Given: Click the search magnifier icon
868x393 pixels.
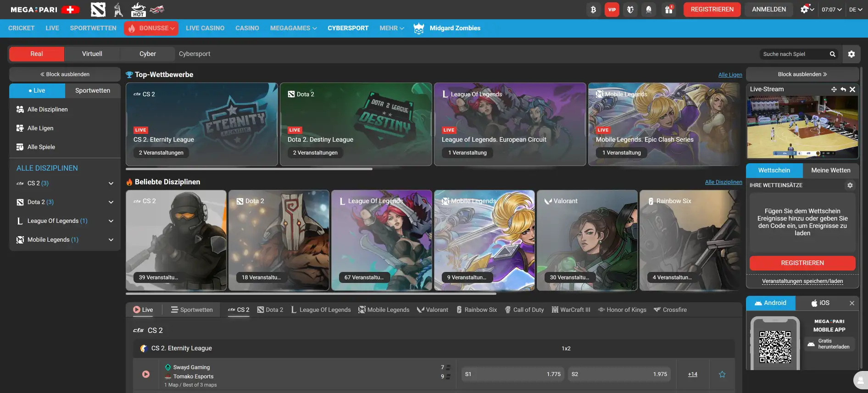Looking at the screenshot, I should 832,54.
